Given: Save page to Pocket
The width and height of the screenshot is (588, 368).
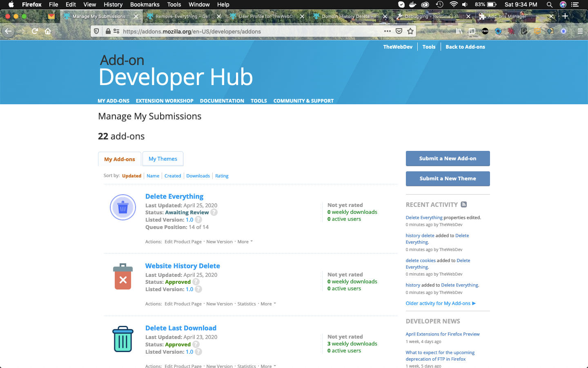Looking at the screenshot, I should tap(399, 31).
